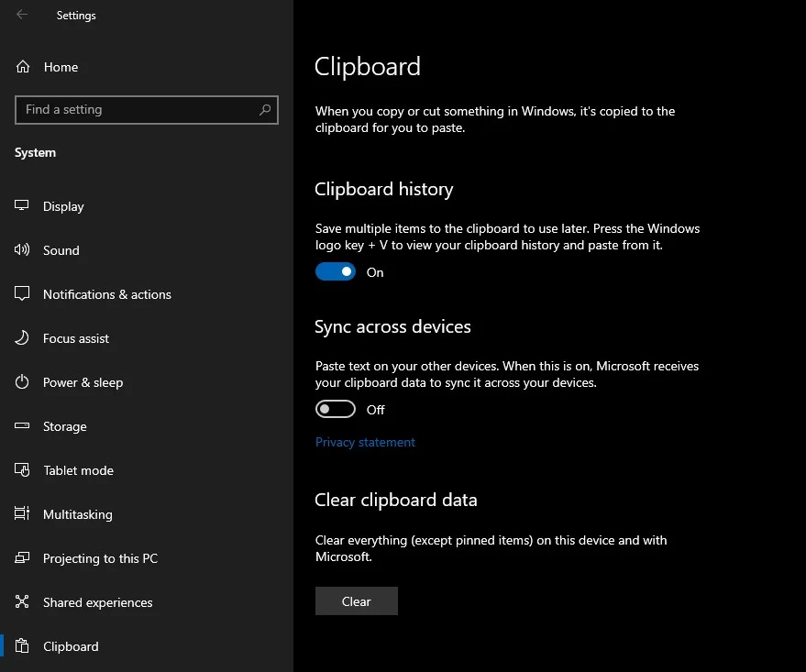The width and height of the screenshot is (806, 672).
Task: Click the Sound speaker icon
Action: (x=22, y=249)
